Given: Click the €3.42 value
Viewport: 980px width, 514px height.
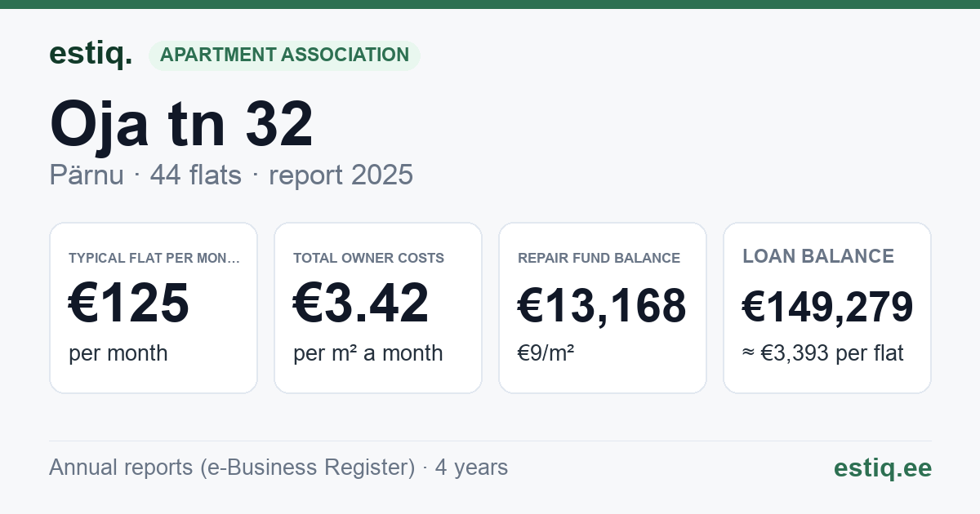Looking at the screenshot, I should 361,304.
